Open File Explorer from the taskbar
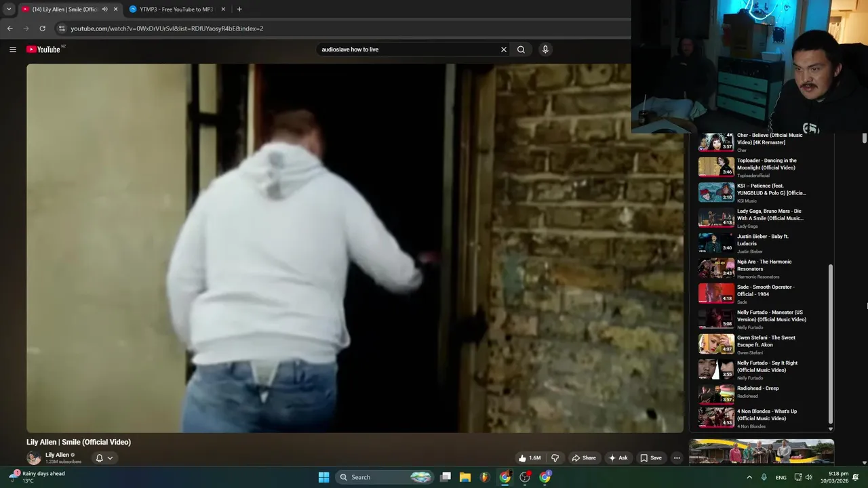 coord(465,477)
